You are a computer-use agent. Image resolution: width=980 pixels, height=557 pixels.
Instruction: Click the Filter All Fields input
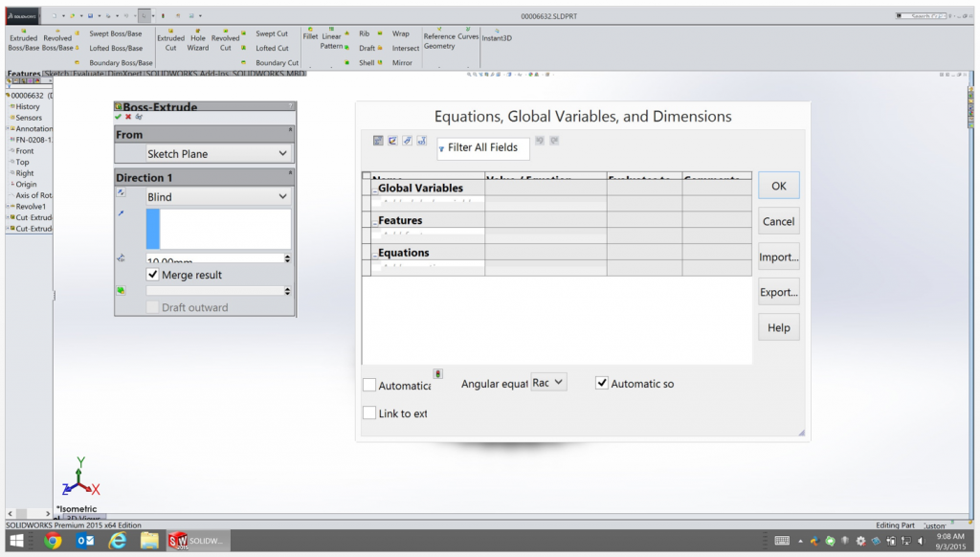(483, 147)
